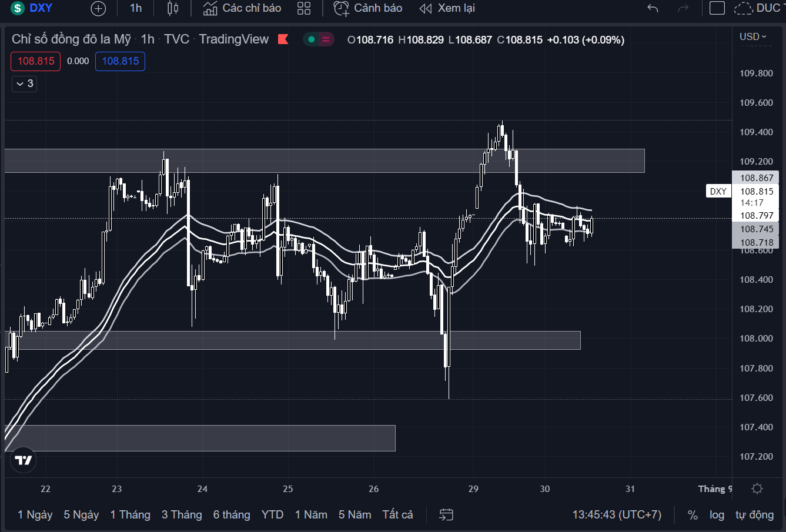Add a symbol to compare with plus icon

(x=98, y=8)
